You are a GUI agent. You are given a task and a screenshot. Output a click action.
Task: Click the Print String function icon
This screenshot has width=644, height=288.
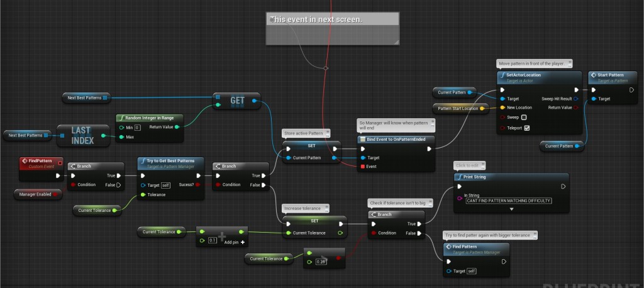click(459, 177)
